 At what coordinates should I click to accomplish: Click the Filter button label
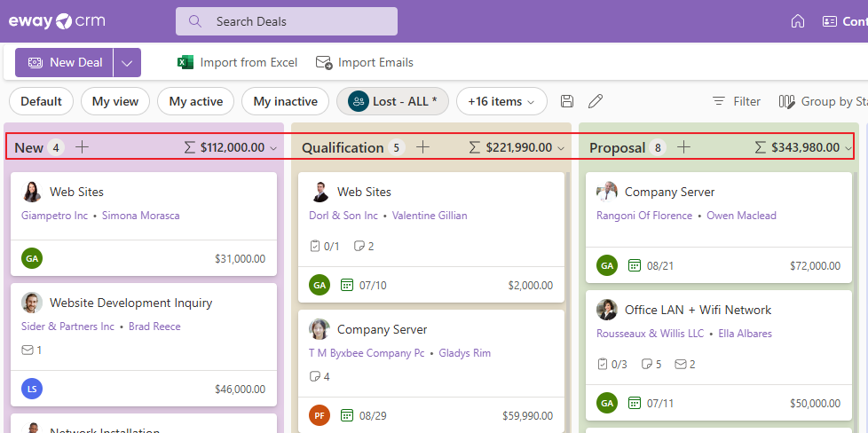click(x=746, y=101)
